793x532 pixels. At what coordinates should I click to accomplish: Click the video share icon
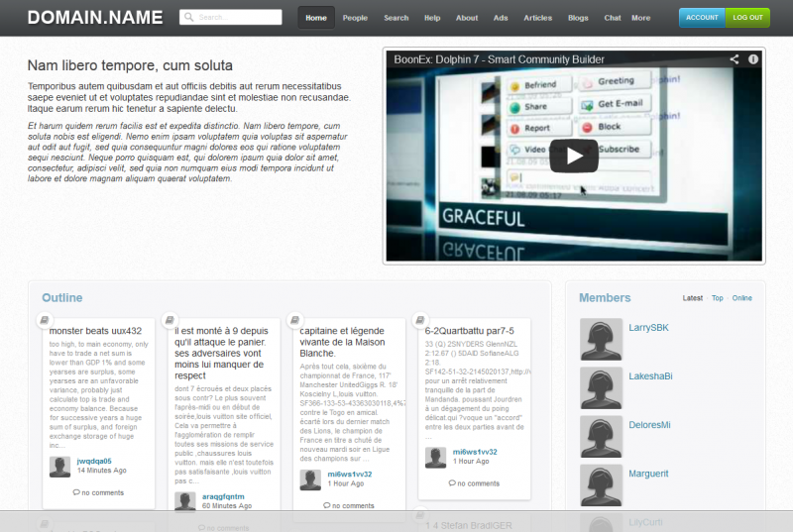point(735,59)
